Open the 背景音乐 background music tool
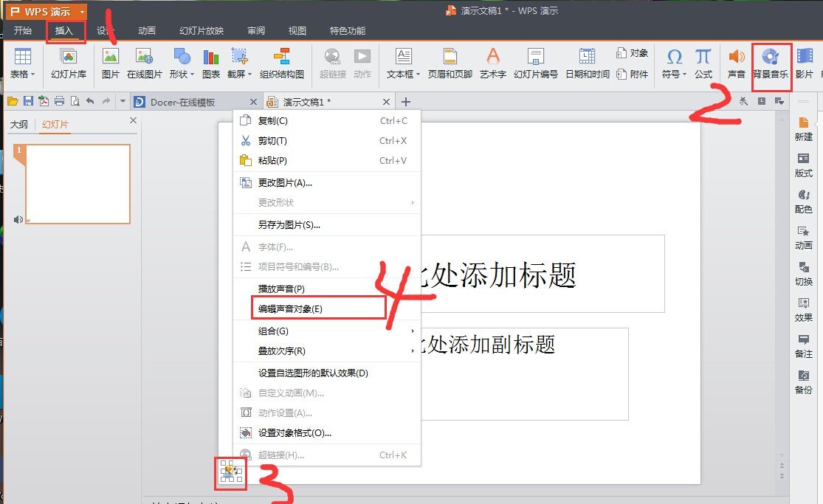Image resolution: width=823 pixels, height=504 pixels. pyautogui.click(x=771, y=63)
